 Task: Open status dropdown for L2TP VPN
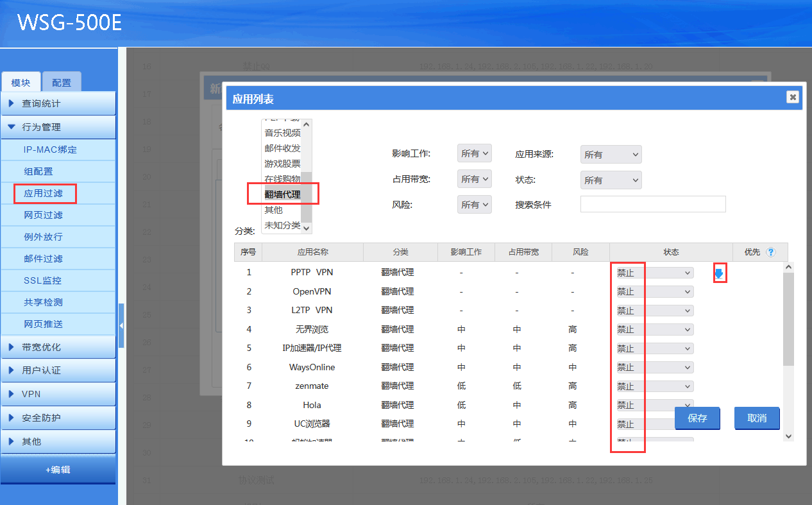tap(653, 311)
